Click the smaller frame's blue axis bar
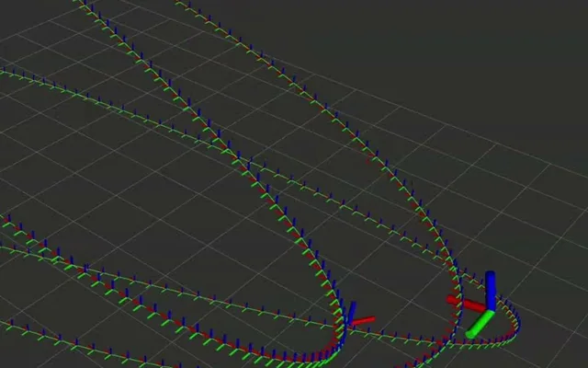This screenshot has width=588, height=368. pos(352,313)
